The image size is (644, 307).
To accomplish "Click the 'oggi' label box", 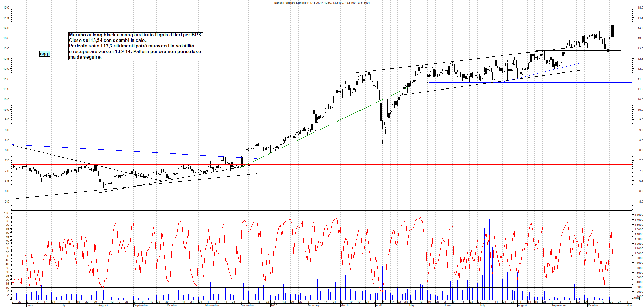I will 45,54.
